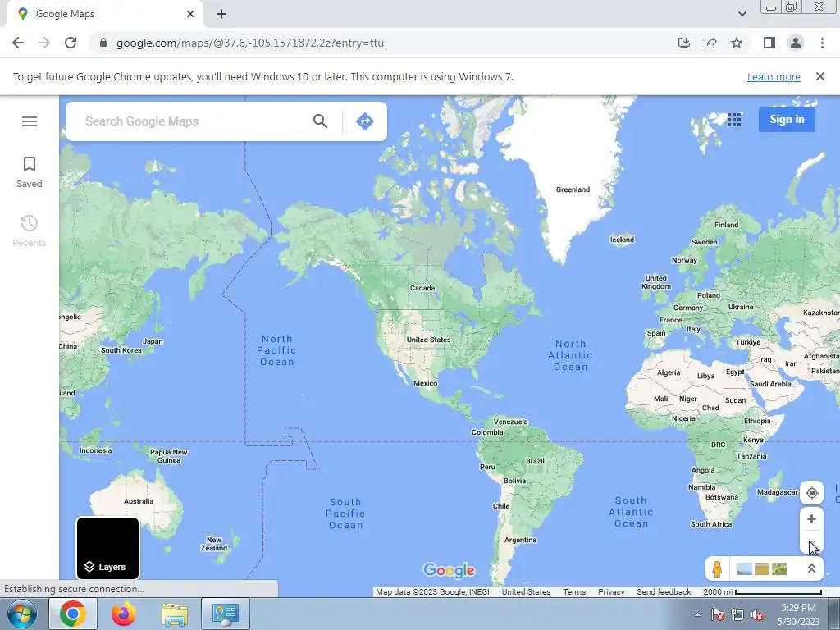
Task: Open a new tab
Action: click(221, 14)
